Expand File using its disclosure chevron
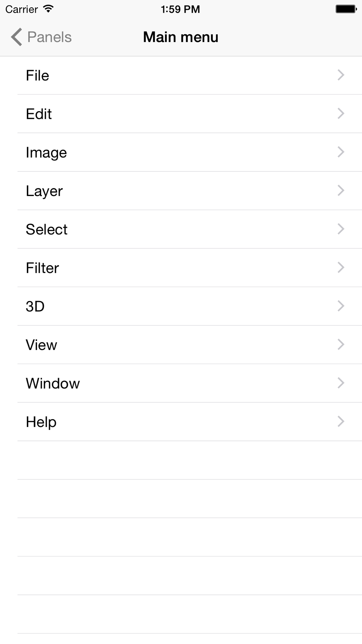 [x=341, y=75]
